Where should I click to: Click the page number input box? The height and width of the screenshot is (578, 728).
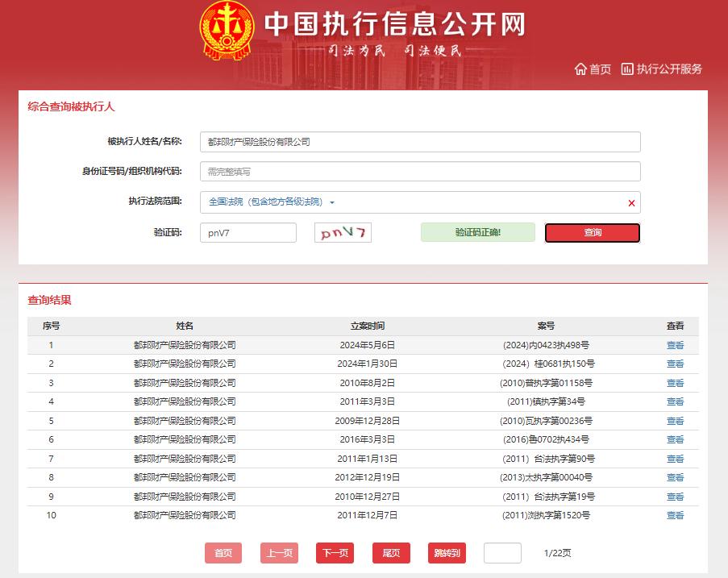click(x=502, y=553)
